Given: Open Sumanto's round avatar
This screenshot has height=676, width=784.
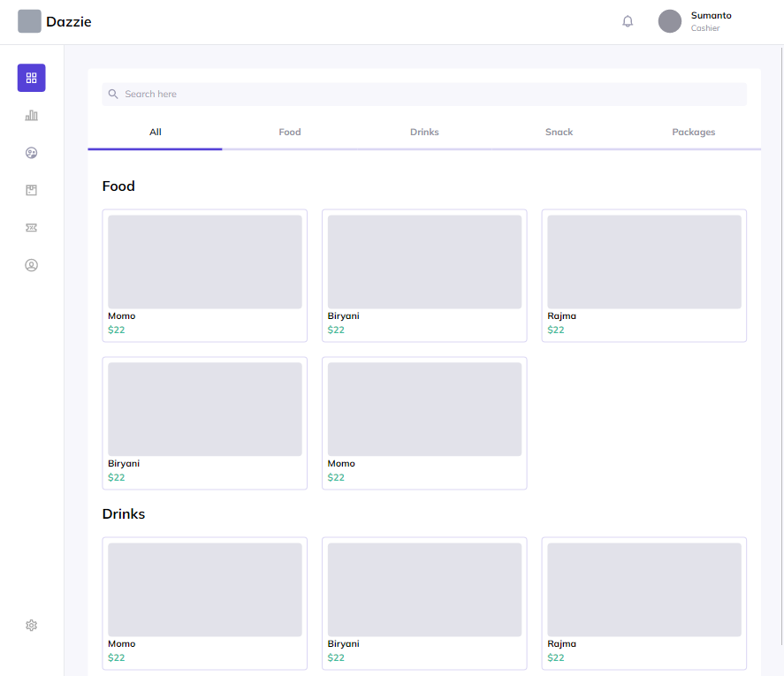Looking at the screenshot, I should point(669,21).
